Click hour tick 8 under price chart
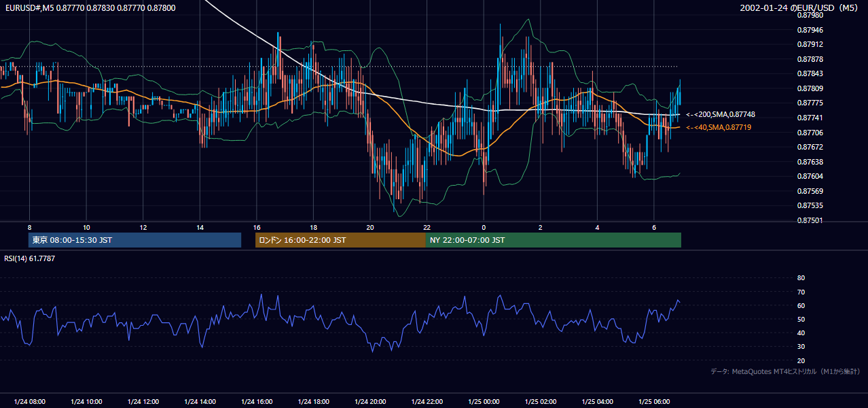 [29, 227]
